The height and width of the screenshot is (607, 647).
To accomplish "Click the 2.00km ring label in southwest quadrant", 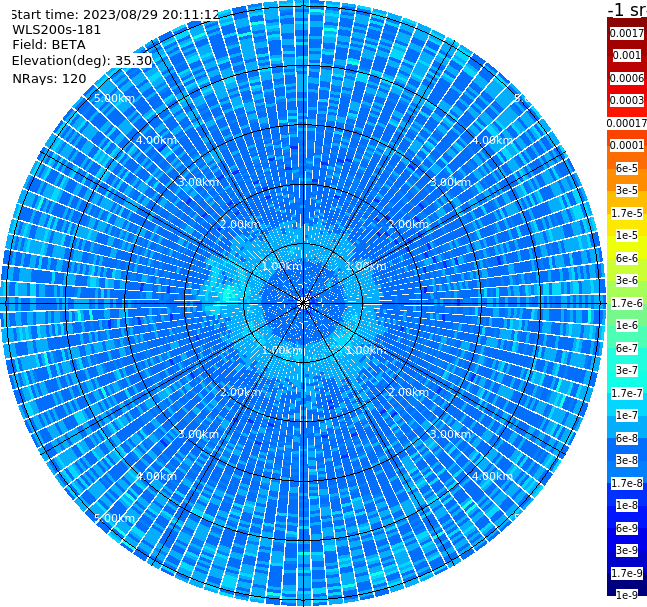I will 241,392.
